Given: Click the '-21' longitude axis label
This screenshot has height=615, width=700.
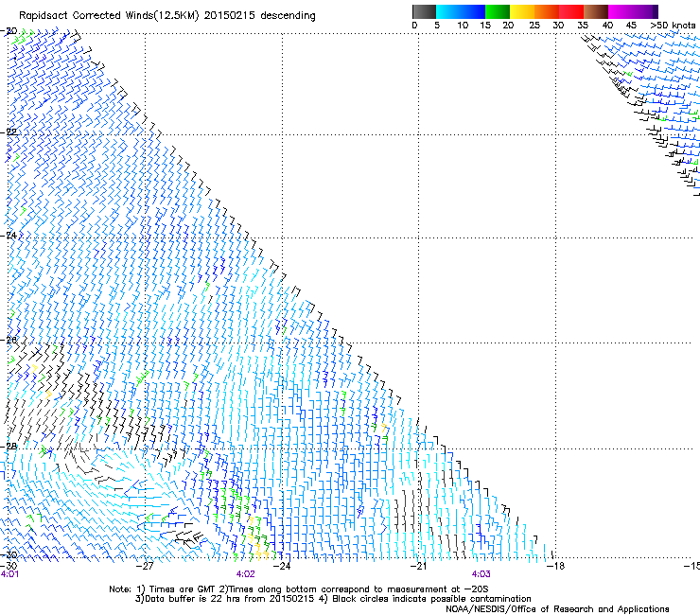Looking at the screenshot, I should coord(418,566).
